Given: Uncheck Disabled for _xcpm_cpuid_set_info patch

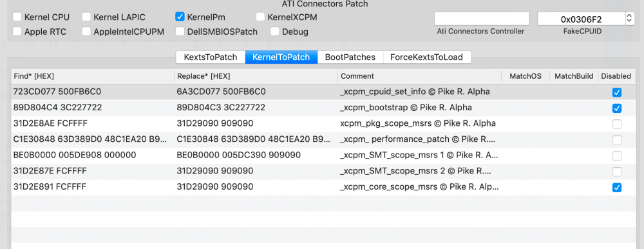Looking at the screenshot, I should tap(616, 93).
